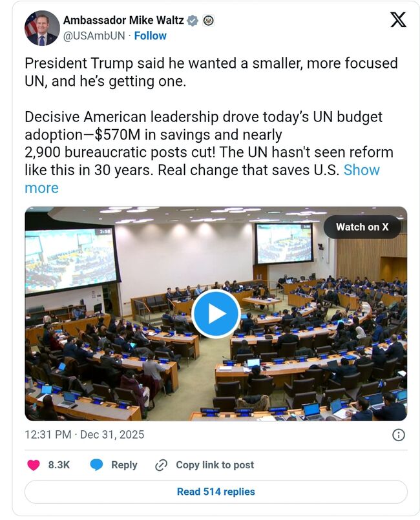Click the info circle icon
Screen dimensions: 420x520
[399, 435]
